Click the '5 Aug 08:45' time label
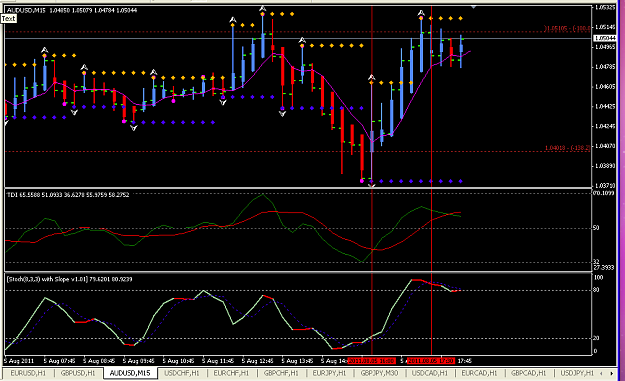Screen dimensions: 625x381 [x=99, y=361]
